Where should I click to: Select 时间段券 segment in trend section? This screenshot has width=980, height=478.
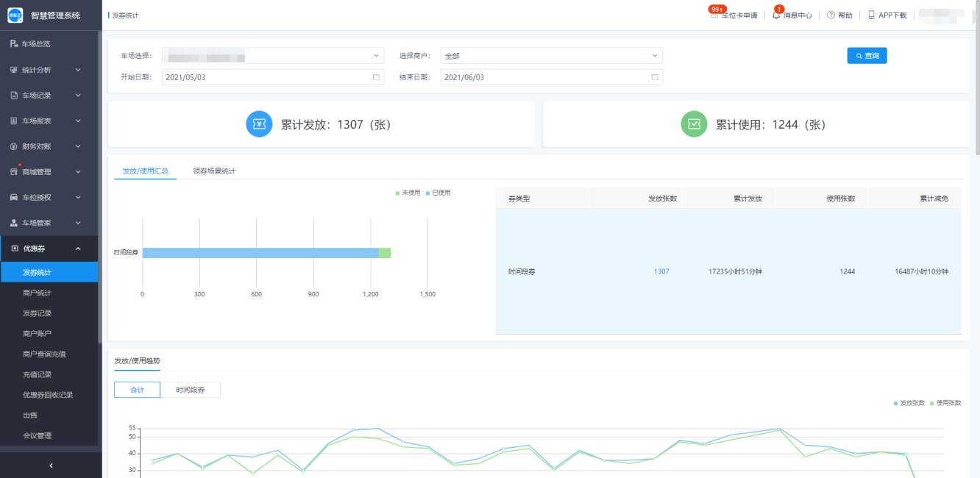(190, 390)
